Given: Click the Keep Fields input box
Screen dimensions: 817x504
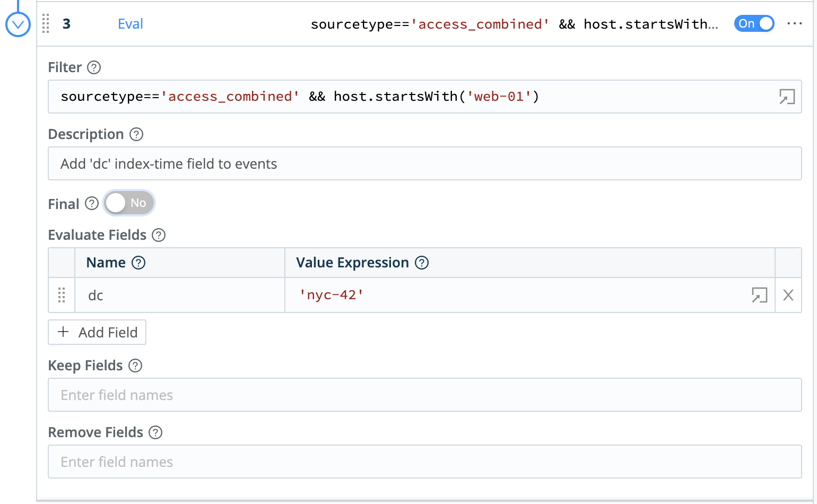Looking at the screenshot, I should pyautogui.click(x=424, y=395).
